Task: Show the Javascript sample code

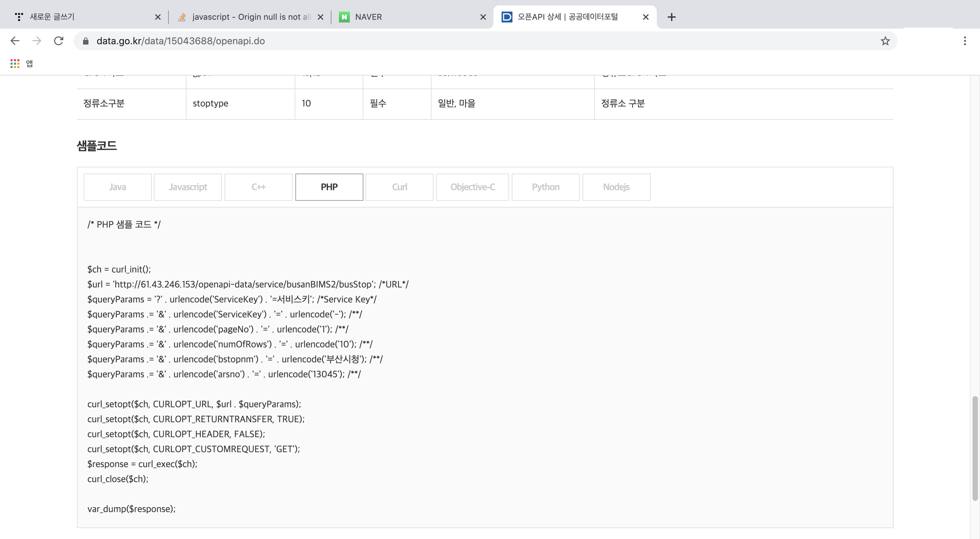Action: [188, 187]
